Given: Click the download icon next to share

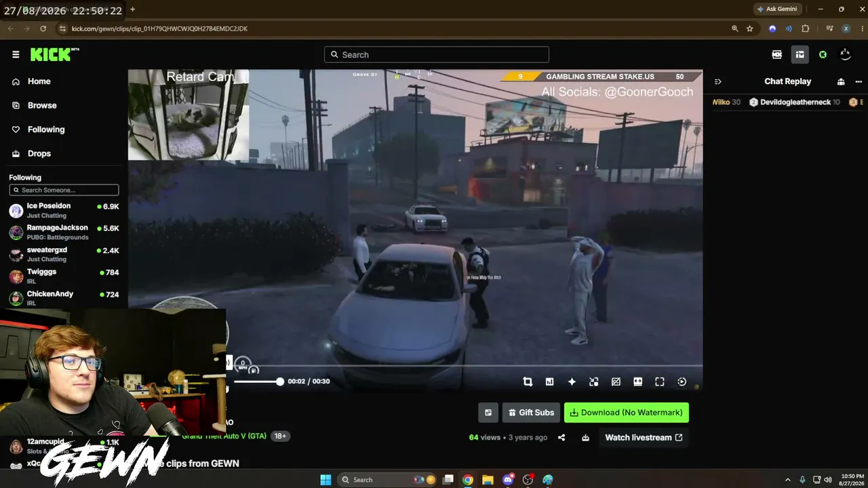Looking at the screenshot, I should [585, 438].
